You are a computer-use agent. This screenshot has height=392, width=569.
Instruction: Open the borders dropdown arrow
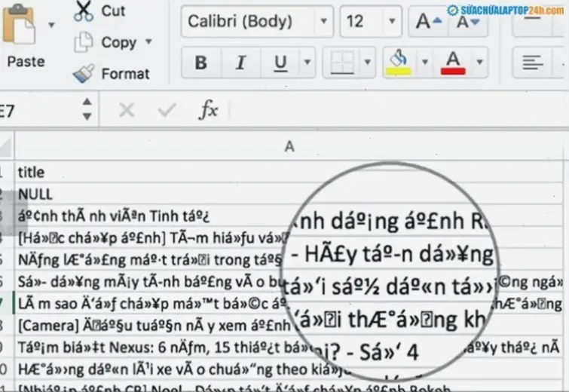(367, 63)
